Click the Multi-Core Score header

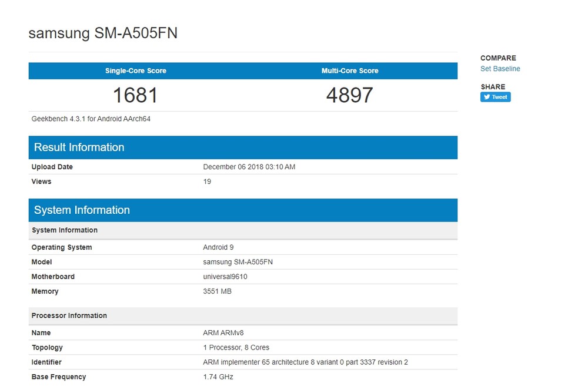[350, 71]
